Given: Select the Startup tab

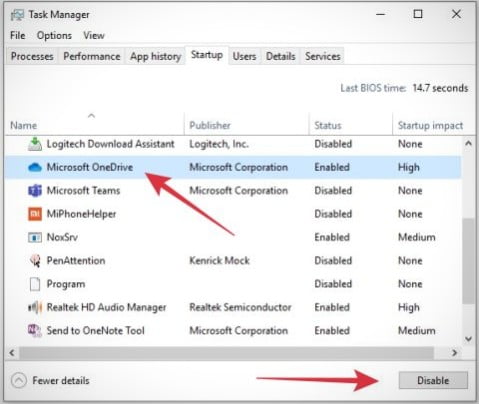Looking at the screenshot, I should click(207, 55).
